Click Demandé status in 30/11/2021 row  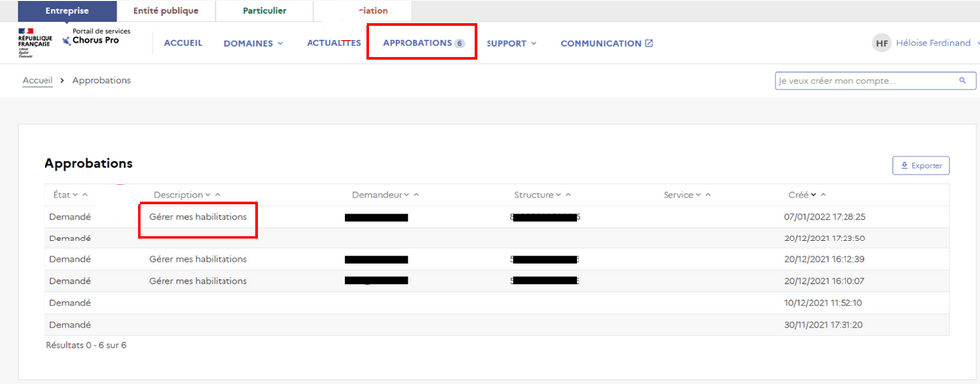point(70,324)
